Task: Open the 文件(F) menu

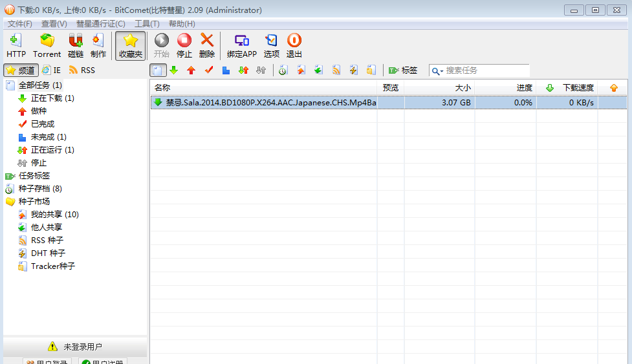Action: tap(20, 24)
